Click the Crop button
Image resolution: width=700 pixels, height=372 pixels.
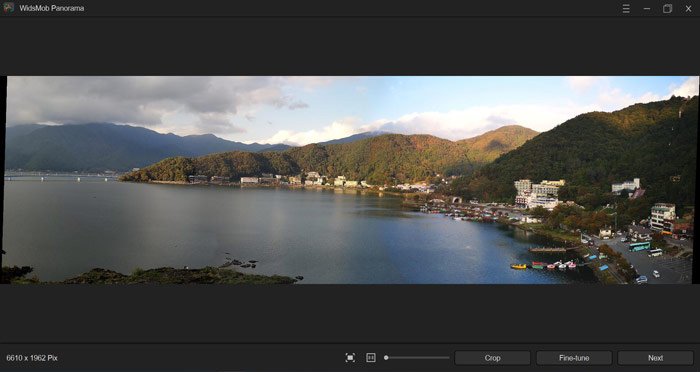coord(492,358)
